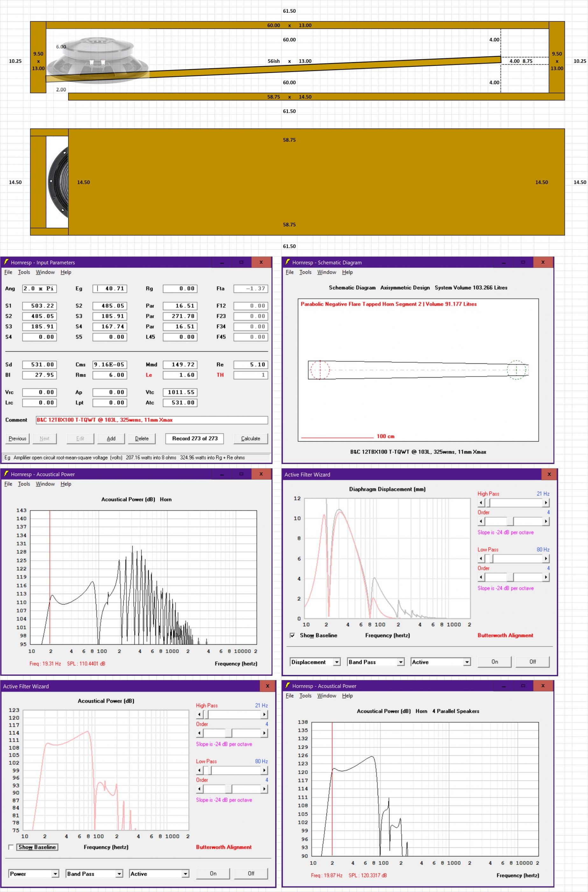The image size is (588, 892).
Task: Click Butterworth Alignment text in Displacement wizard
Action: [x=505, y=635]
